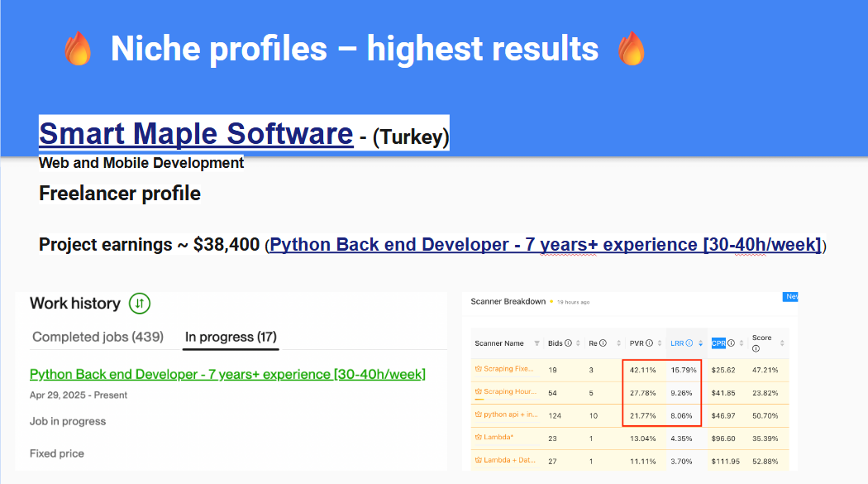This screenshot has width=868, height=484.
Task: Click the LRR column header label
Action: [677, 343]
